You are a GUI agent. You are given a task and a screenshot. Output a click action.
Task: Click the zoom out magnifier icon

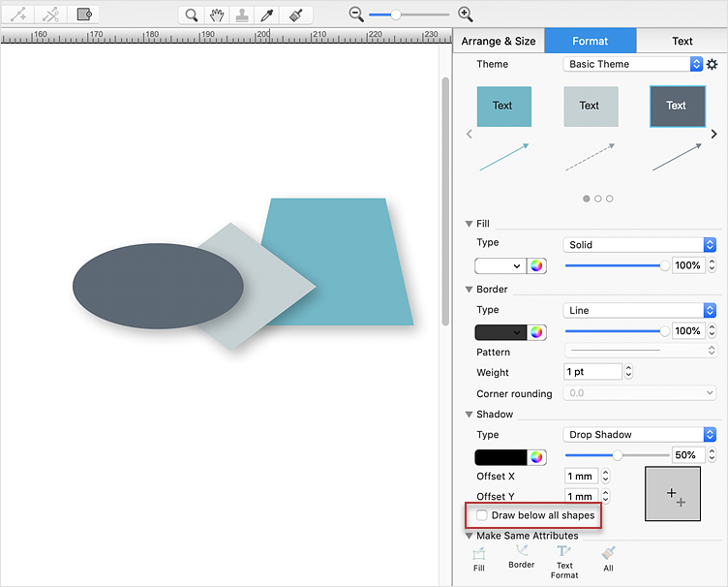[356, 15]
